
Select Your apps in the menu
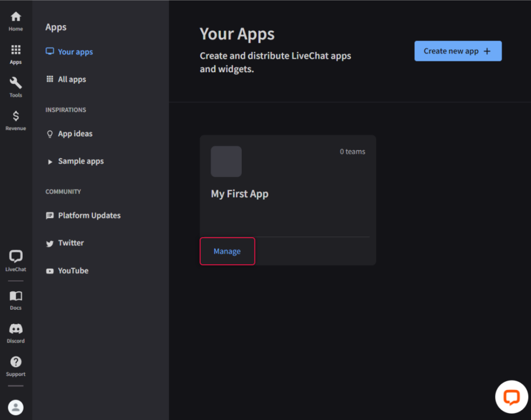click(75, 52)
